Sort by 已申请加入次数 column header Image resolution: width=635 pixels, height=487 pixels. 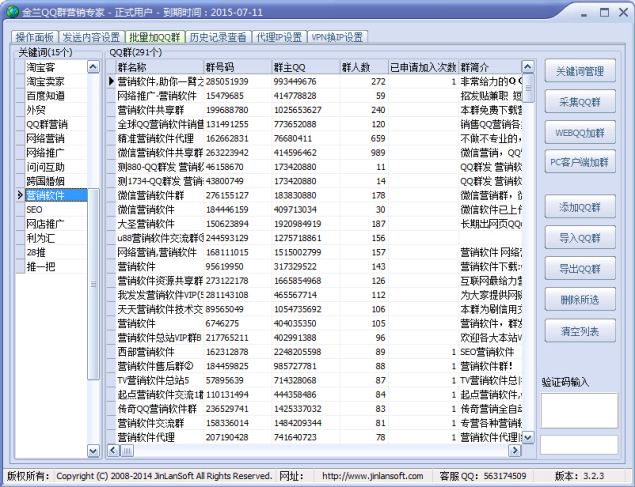(423, 67)
